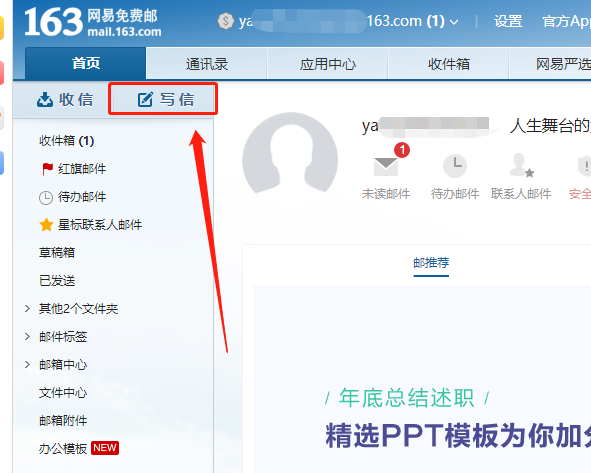Click the 写信 pencil edit icon

point(145,99)
